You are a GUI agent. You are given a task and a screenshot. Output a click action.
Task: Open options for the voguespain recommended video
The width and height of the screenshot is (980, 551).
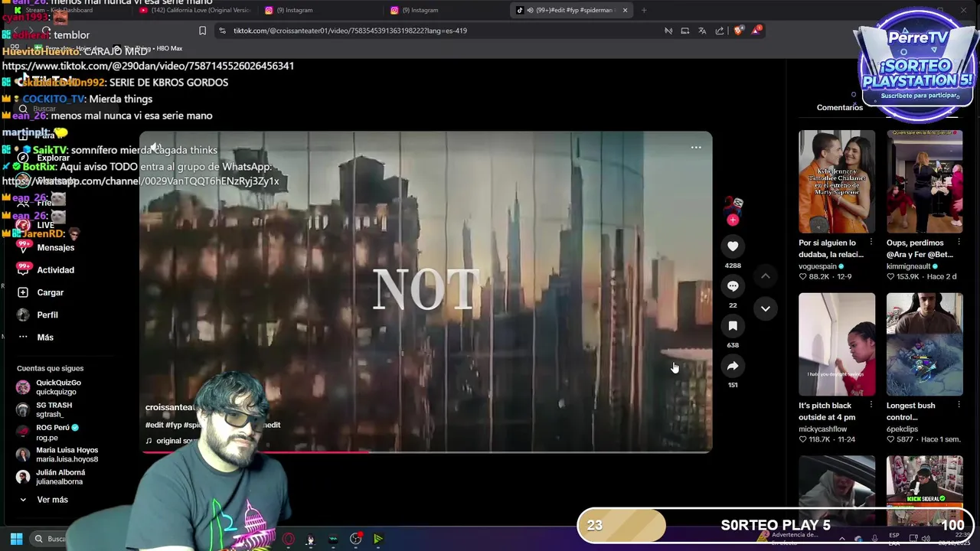871,243
